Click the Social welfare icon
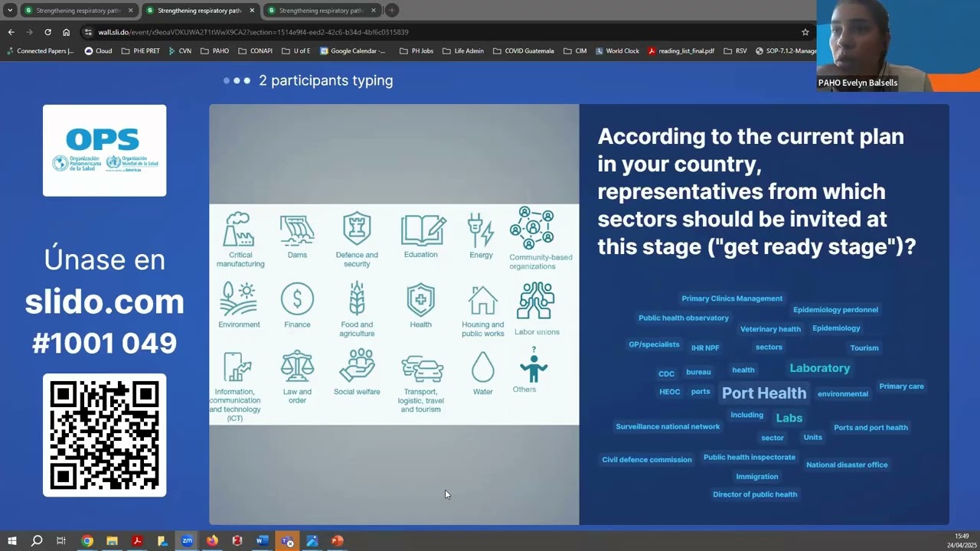 (357, 366)
